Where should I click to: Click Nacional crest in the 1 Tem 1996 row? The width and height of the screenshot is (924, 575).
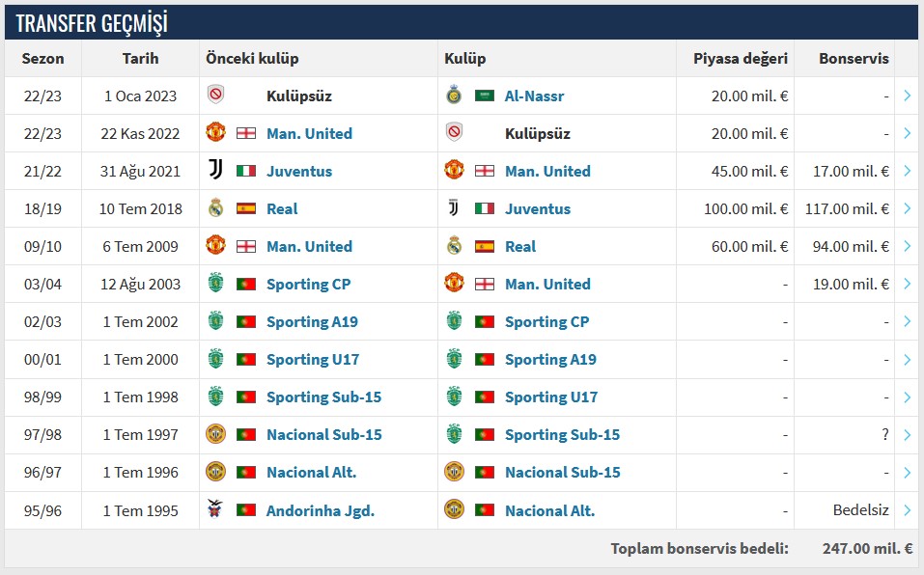(215, 472)
